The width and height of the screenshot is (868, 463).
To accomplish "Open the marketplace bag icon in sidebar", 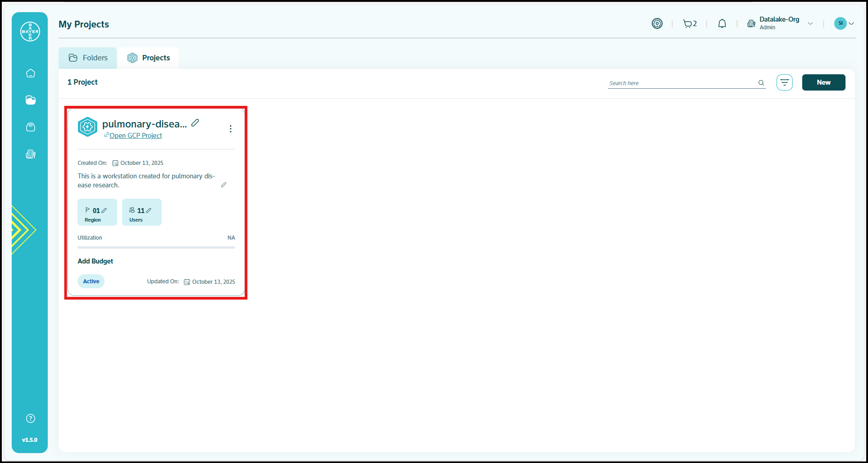I will pyautogui.click(x=31, y=127).
